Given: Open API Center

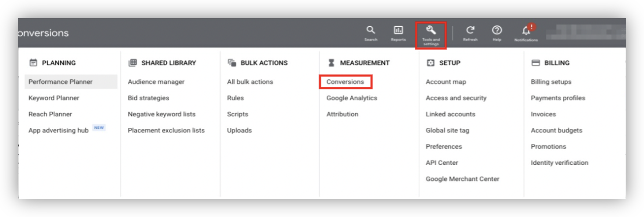Looking at the screenshot, I should 442,162.
